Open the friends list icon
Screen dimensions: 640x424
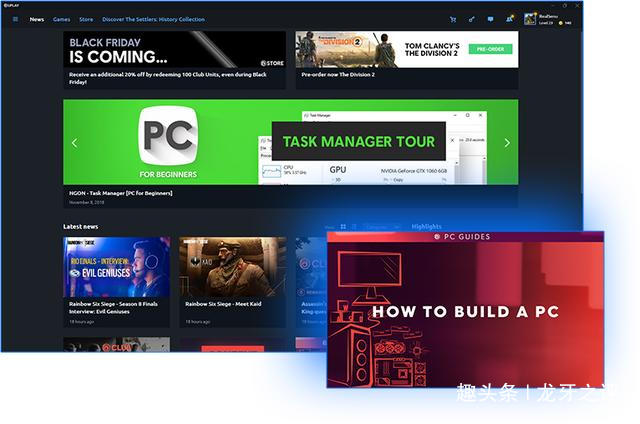pos(509,19)
